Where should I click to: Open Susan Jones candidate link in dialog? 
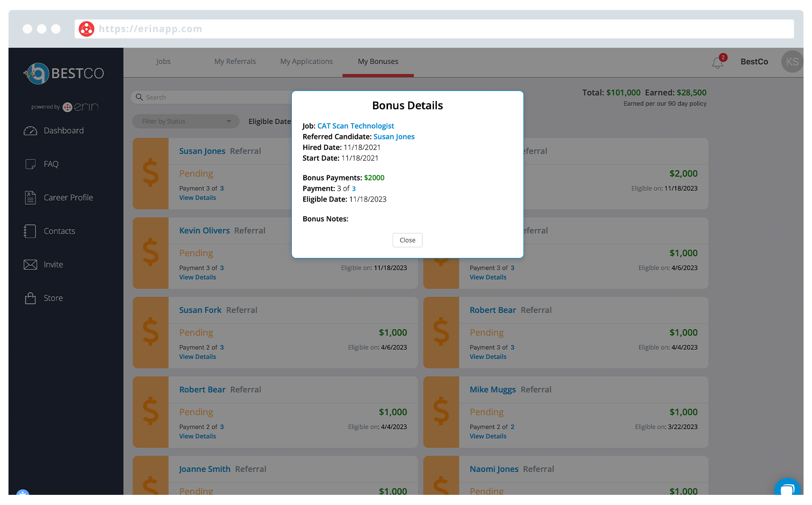[394, 136]
